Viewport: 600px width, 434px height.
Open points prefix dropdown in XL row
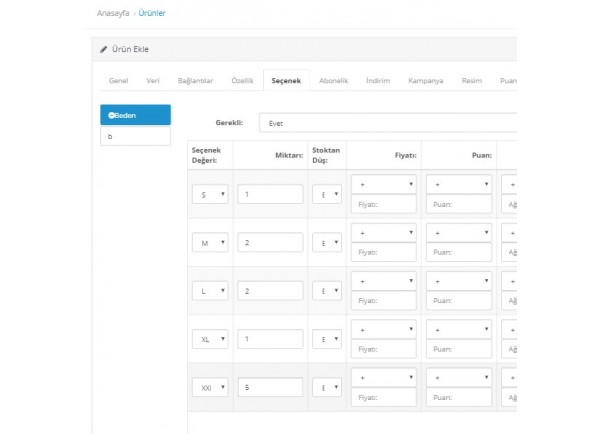point(459,330)
